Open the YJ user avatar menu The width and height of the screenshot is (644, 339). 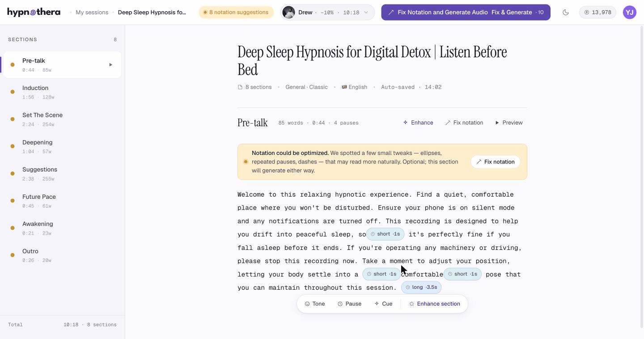pyautogui.click(x=630, y=13)
